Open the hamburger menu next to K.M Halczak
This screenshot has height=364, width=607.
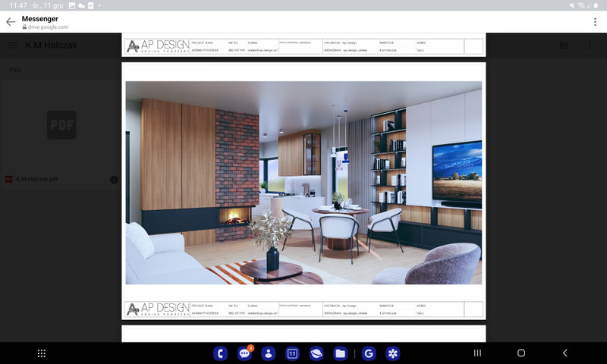pos(13,45)
